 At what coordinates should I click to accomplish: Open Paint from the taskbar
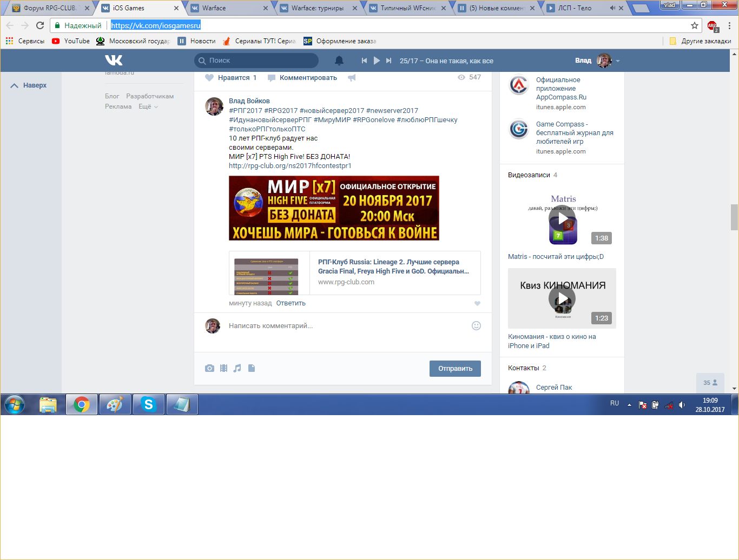[115, 404]
